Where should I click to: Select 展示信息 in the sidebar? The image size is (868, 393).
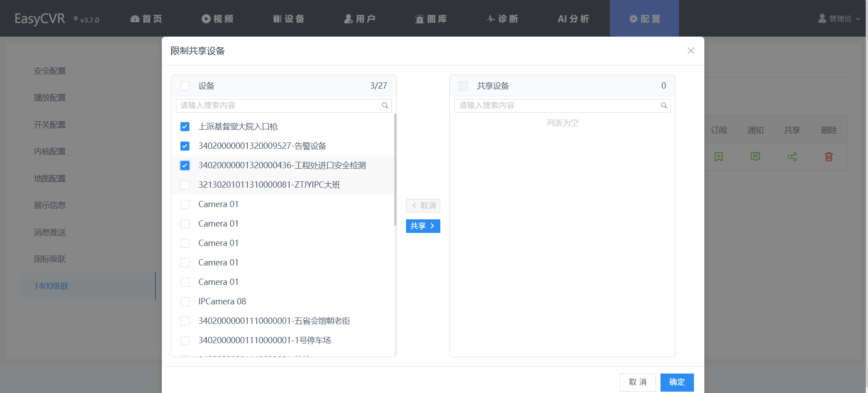(x=50, y=205)
